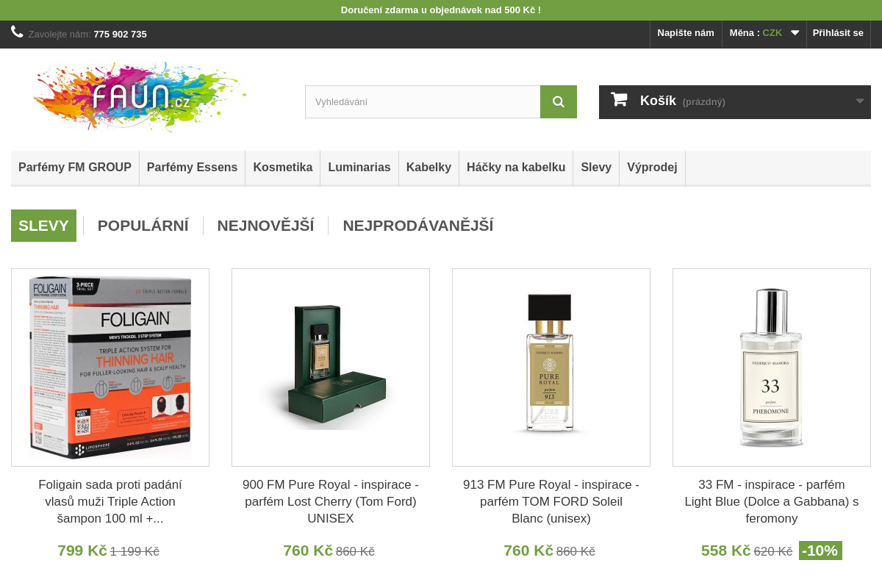Click the search magnifier button
Image resolution: width=882 pixels, height=588 pixels.
559,101
